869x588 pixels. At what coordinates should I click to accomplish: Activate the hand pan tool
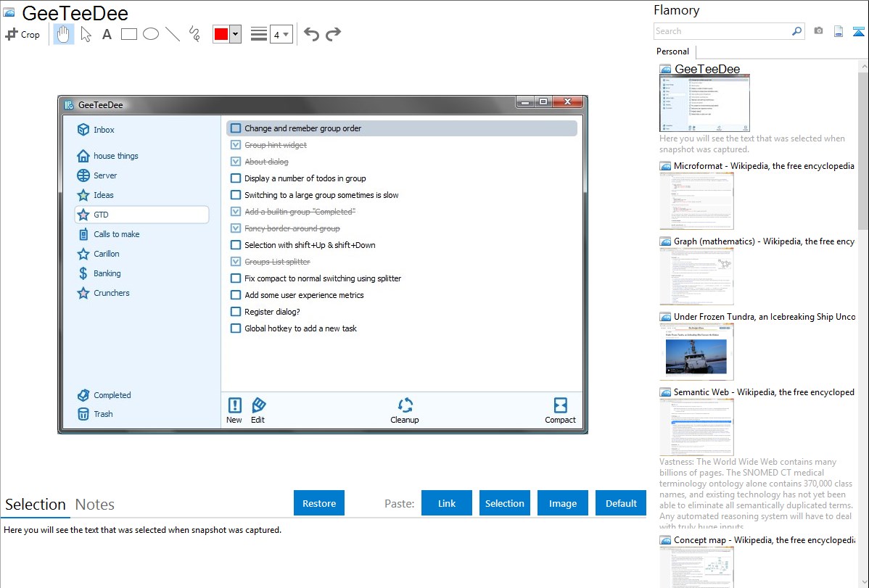(64, 34)
